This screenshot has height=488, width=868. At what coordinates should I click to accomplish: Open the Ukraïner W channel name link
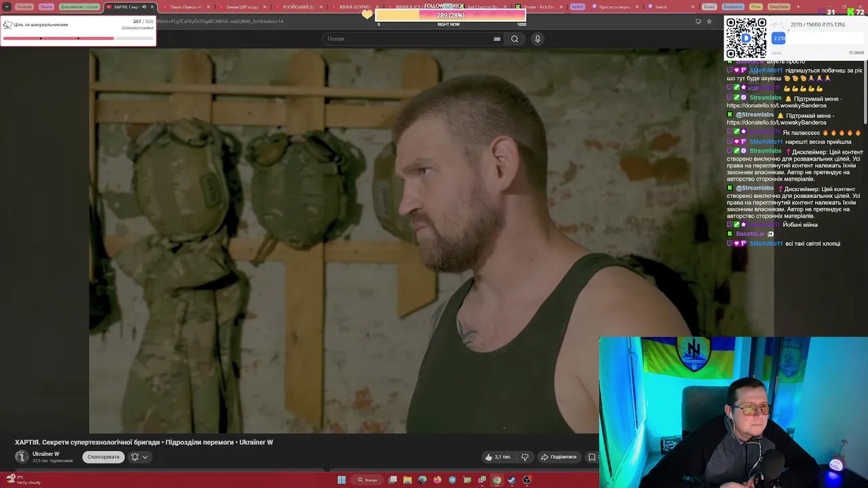46,454
